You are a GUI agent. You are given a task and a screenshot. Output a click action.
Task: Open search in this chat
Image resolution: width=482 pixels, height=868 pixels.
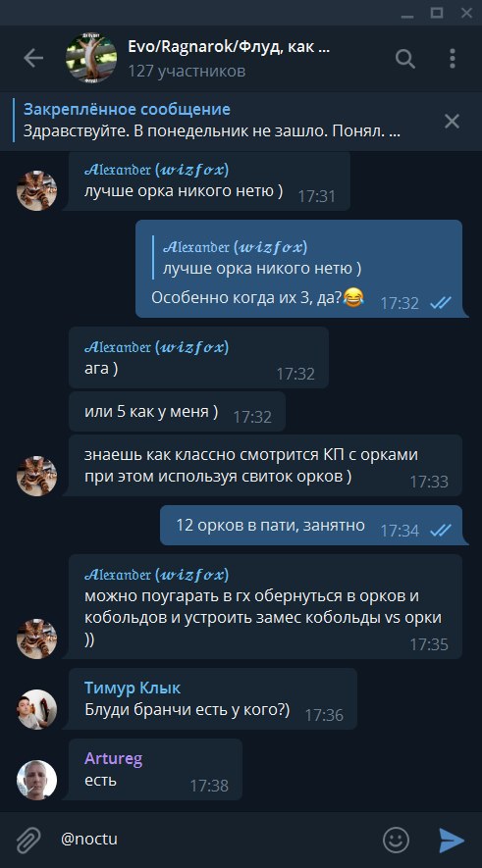click(x=405, y=58)
